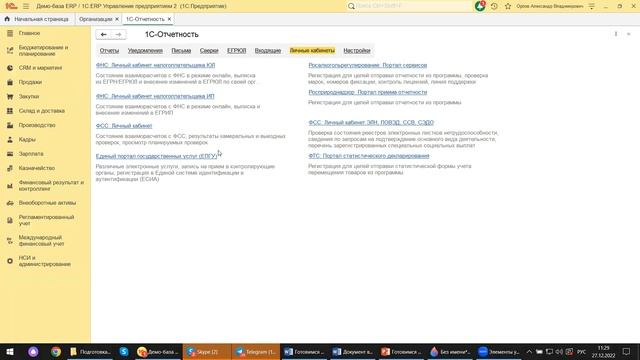Close the 1С-Отчетность tab
The height and width of the screenshot is (360, 640).
pyautogui.click(x=169, y=19)
